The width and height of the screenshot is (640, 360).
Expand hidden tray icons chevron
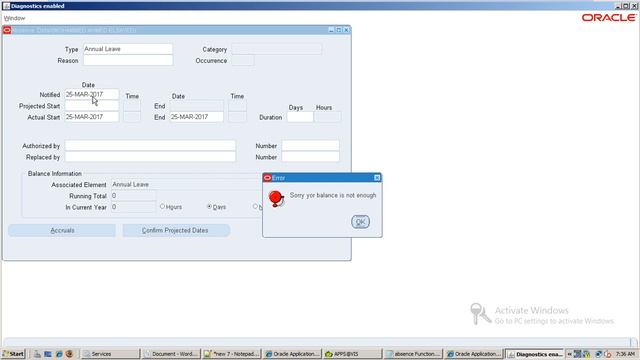(569, 354)
